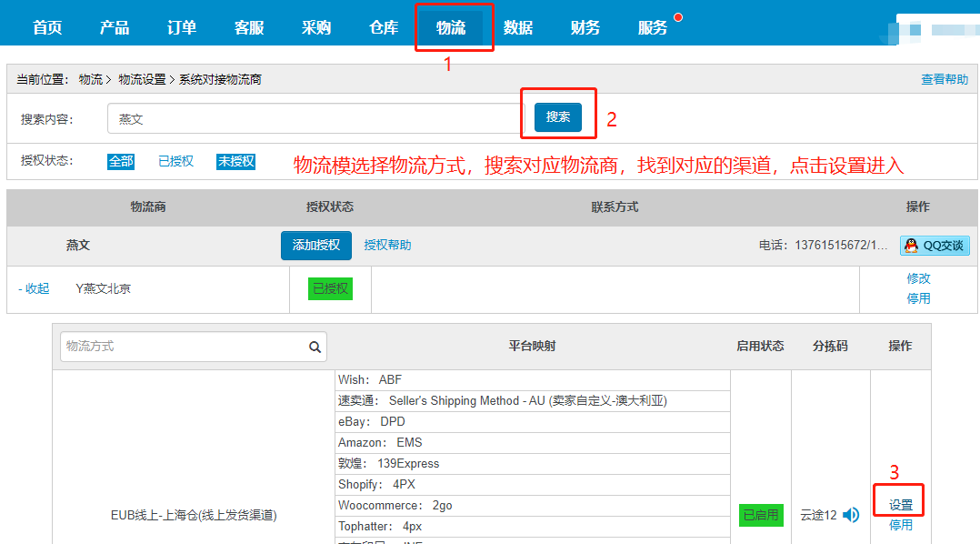Image resolution: width=980 pixels, height=544 pixels.
Task: Filter authorization status by 全部
Action: point(121,161)
